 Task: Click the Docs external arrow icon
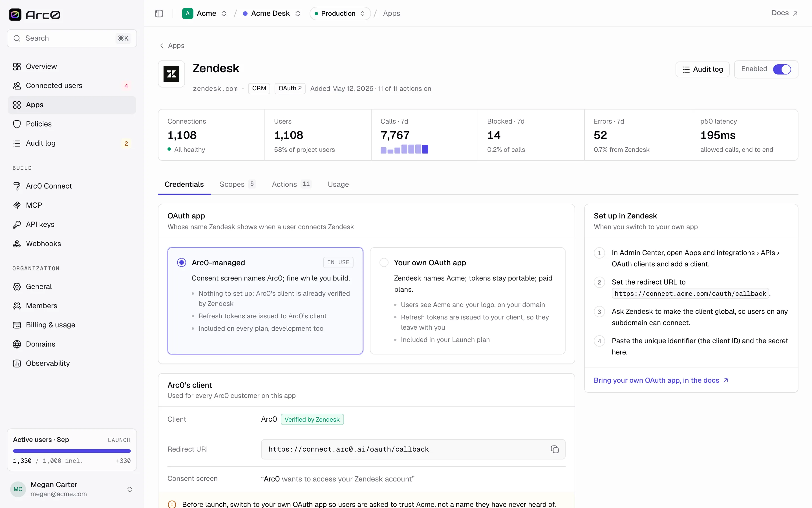[795, 14]
